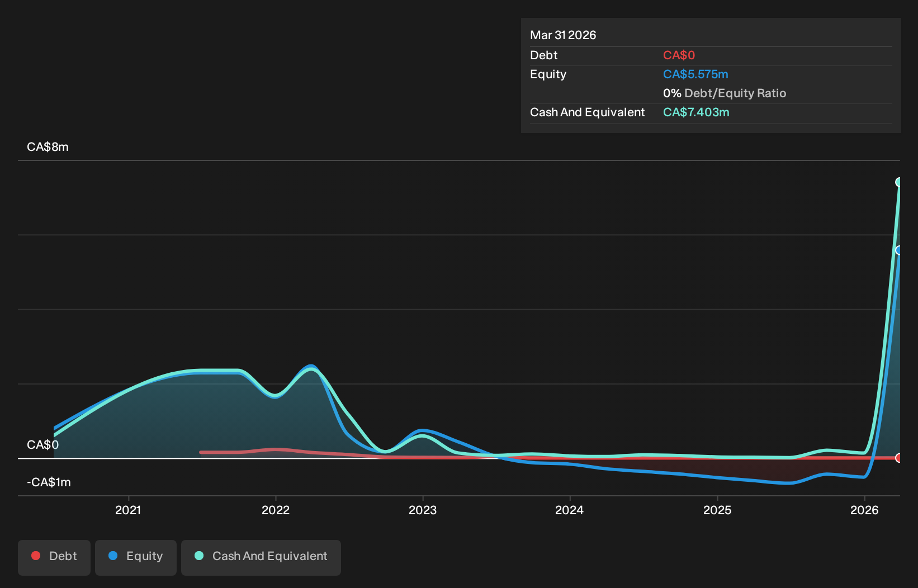Image resolution: width=918 pixels, height=588 pixels.
Task: Toggle the Equity series in legend
Action: (x=136, y=557)
